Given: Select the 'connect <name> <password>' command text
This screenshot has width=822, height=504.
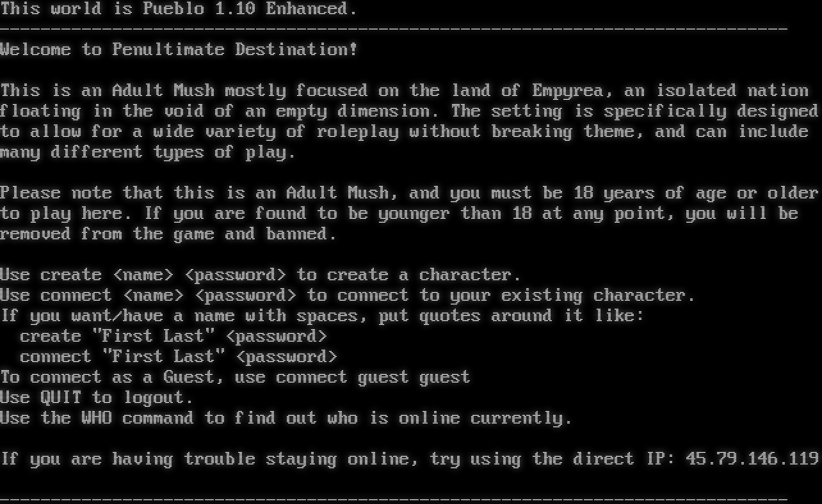Looking at the screenshot, I should tap(168, 296).
